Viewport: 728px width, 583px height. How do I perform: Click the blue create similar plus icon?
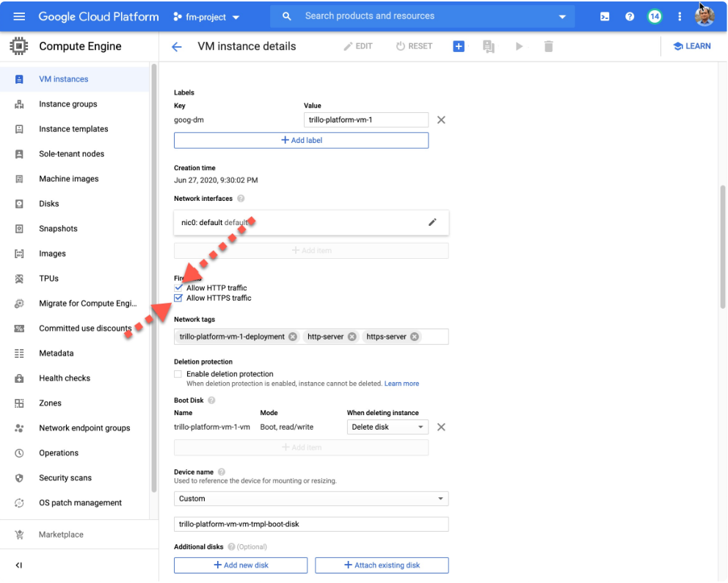[459, 46]
